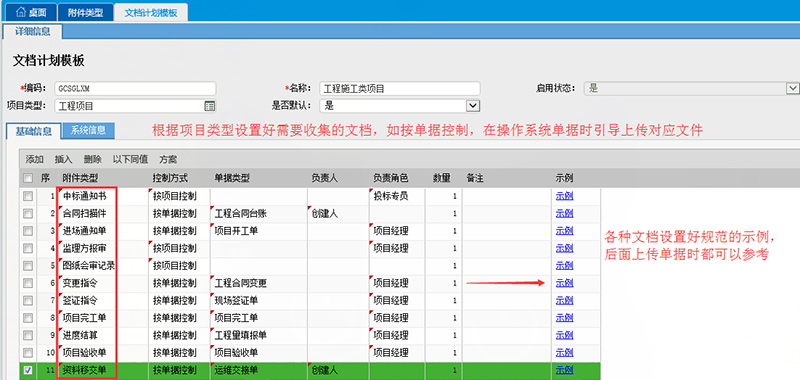Check the row 9 进度结算 checkbox
The height and width of the screenshot is (380, 800).
[x=28, y=336]
